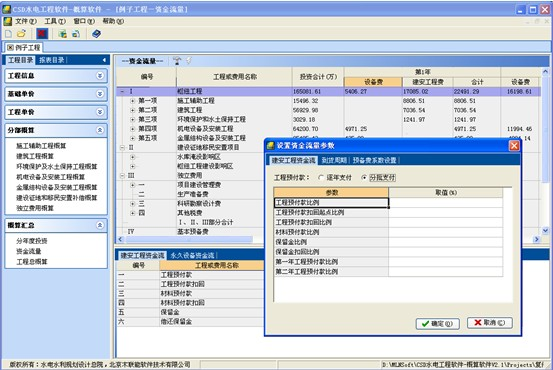Click hammer settings icon beside 资金流量 title
The image size is (553, 370).
[x=177, y=61]
